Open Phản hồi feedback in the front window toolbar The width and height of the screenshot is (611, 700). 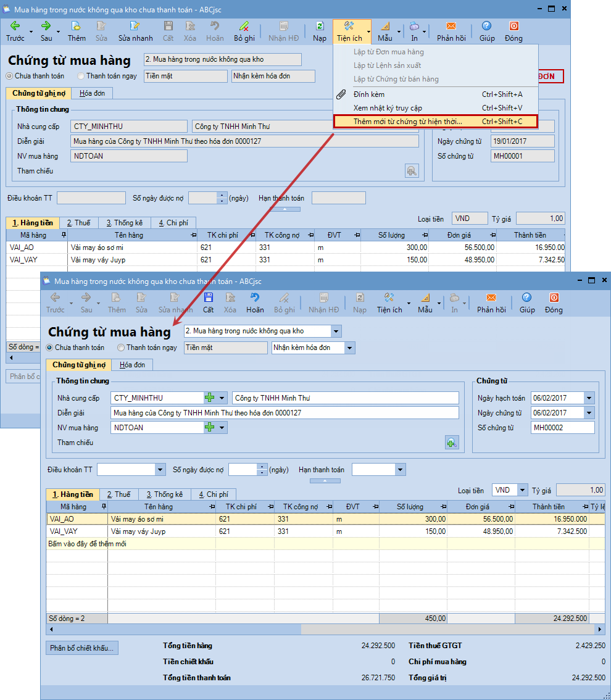tap(491, 302)
